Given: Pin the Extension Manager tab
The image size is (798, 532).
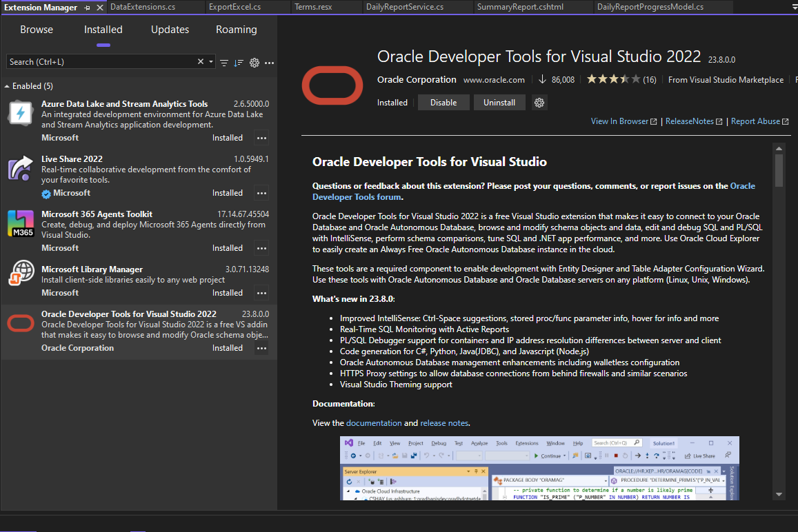Looking at the screenshot, I should tap(87, 8).
